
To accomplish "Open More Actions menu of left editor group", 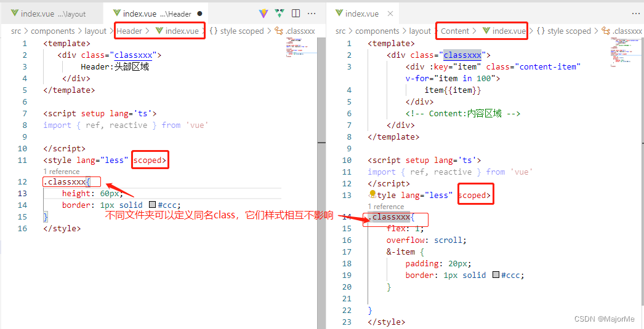I will click(x=312, y=14).
